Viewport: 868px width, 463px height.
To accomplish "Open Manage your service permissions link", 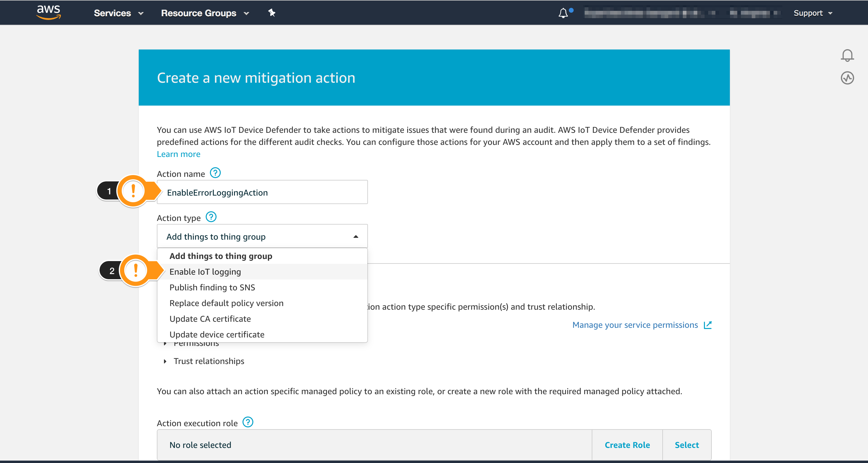I will 635,325.
